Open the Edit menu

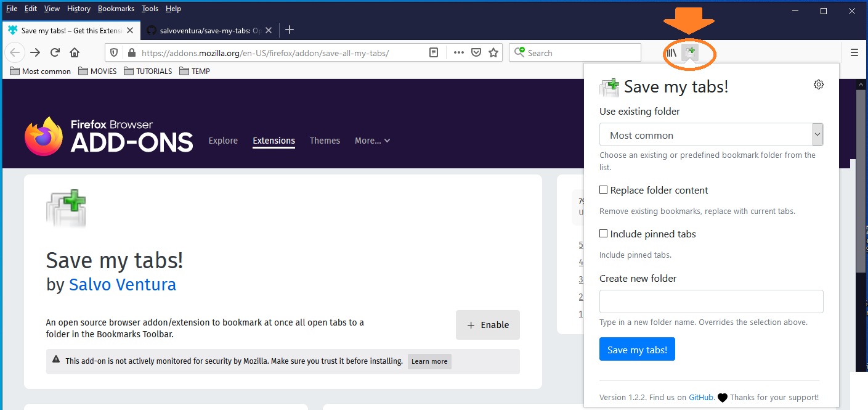(31, 9)
